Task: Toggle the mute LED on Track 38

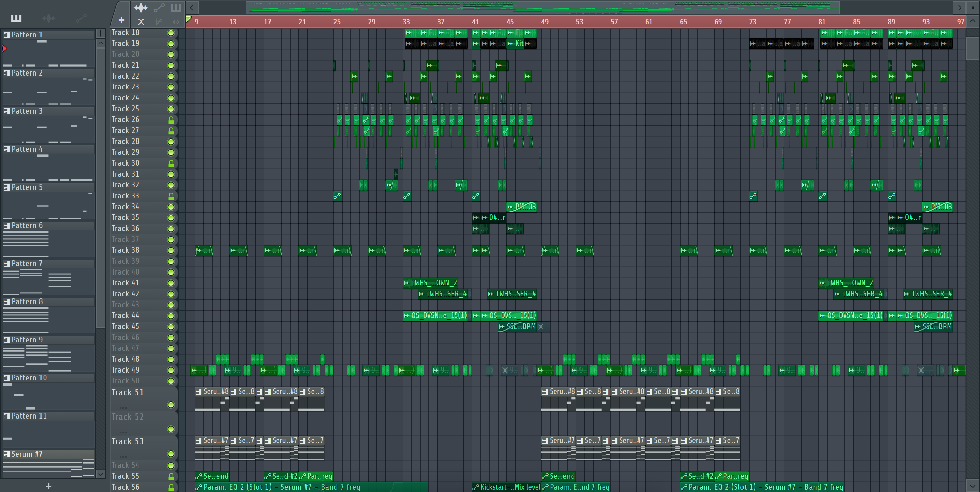Action: click(171, 251)
